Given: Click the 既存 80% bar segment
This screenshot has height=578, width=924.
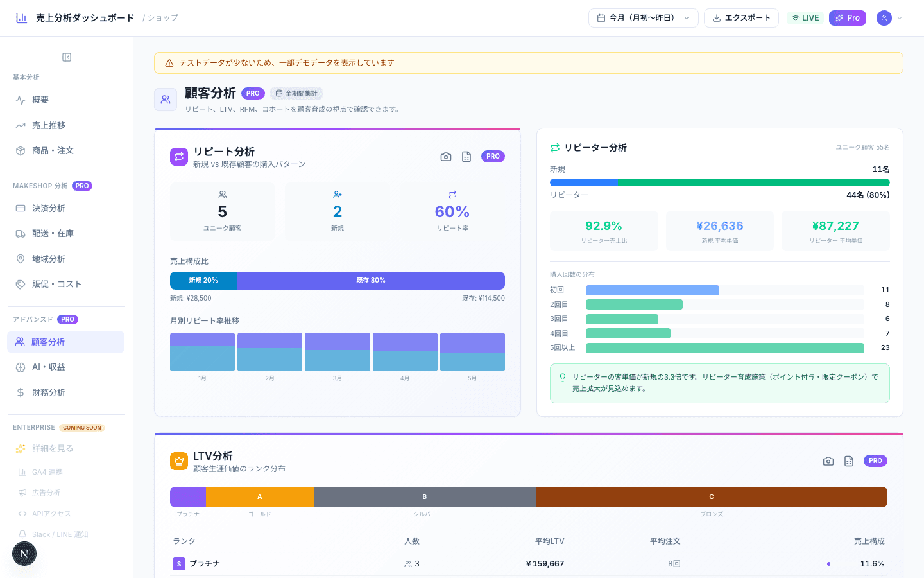Looking at the screenshot, I should point(371,281).
